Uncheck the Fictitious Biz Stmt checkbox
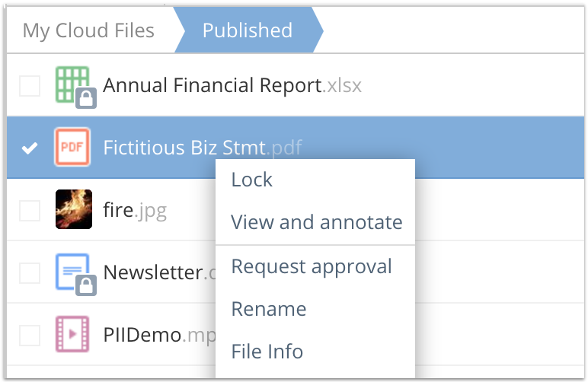The image size is (588, 382). coord(30,148)
